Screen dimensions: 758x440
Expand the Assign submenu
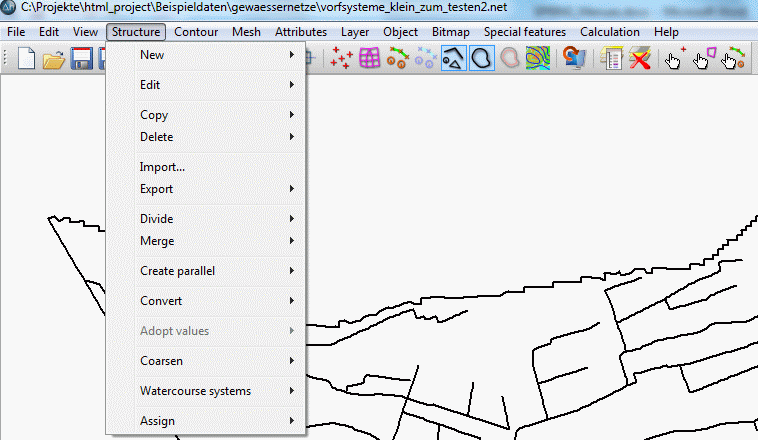point(206,421)
